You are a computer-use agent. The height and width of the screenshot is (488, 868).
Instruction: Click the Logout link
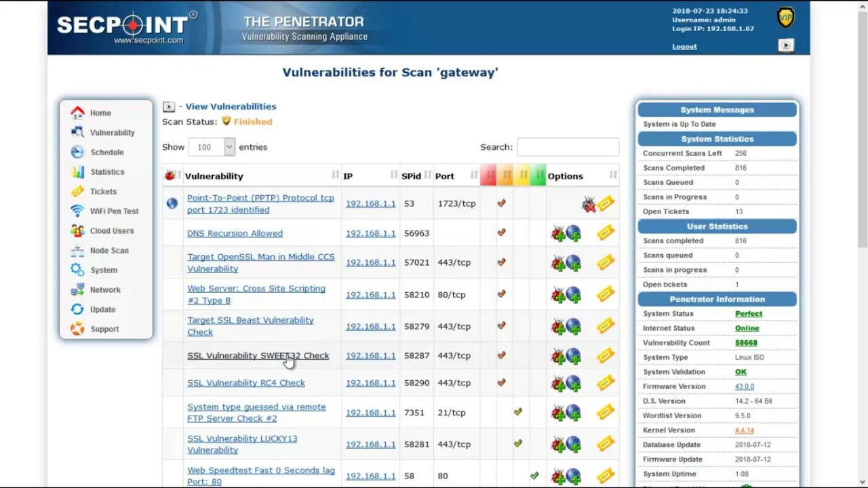[x=684, y=46]
